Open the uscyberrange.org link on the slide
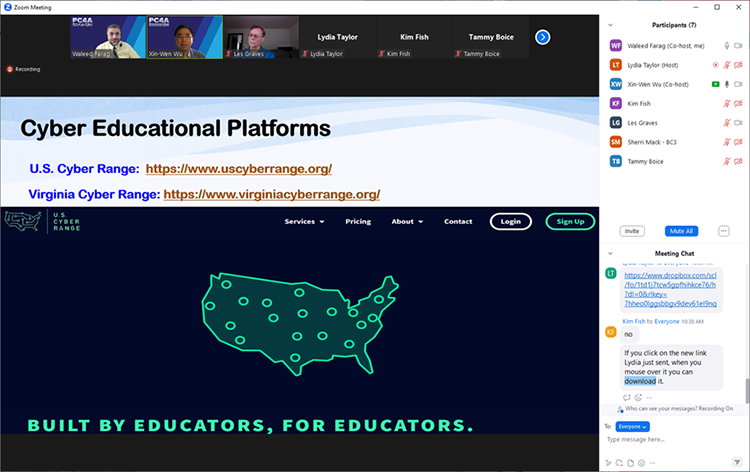750x472 pixels. tap(239, 169)
